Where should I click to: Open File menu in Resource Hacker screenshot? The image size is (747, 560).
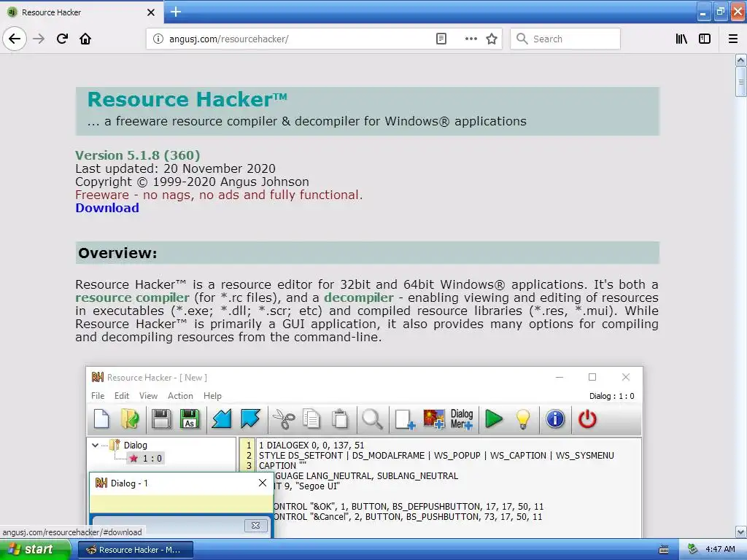click(98, 396)
